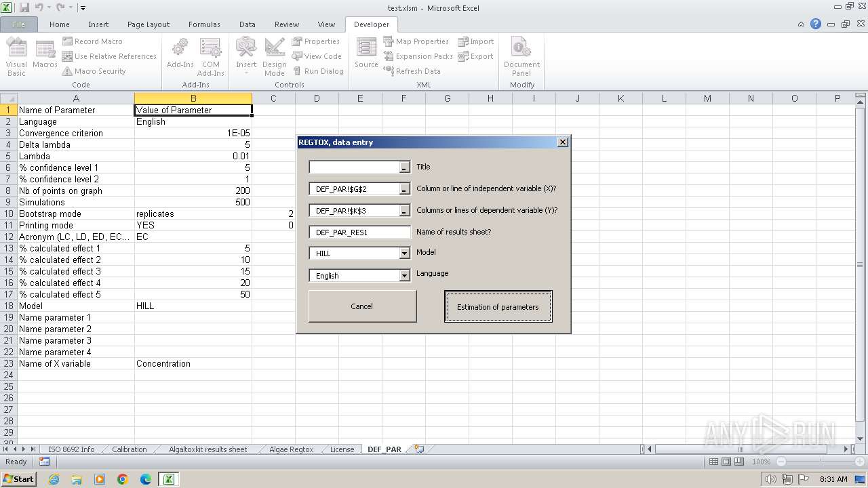Open XML Map Properties
Screen dimensions: 868x488
coord(416,41)
